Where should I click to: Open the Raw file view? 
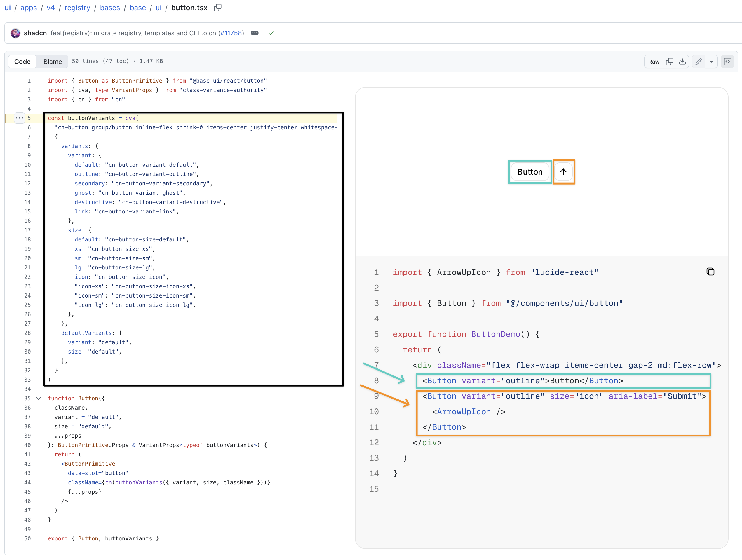[654, 61]
